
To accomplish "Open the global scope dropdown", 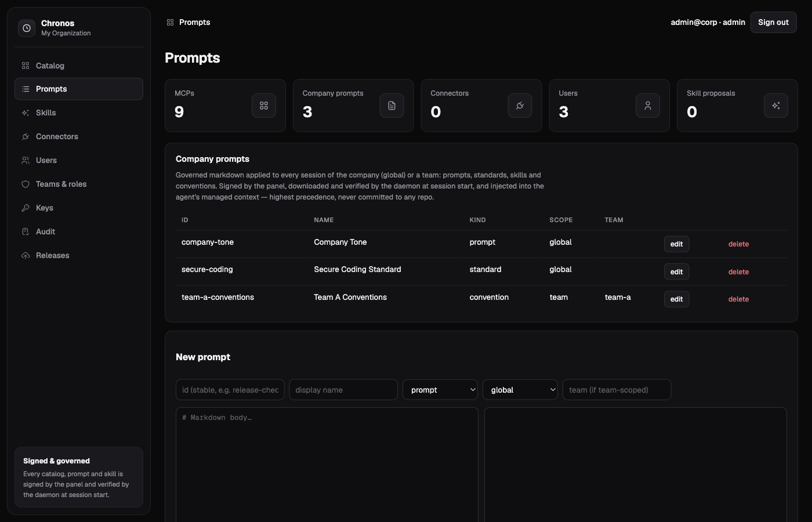I will point(520,390).
